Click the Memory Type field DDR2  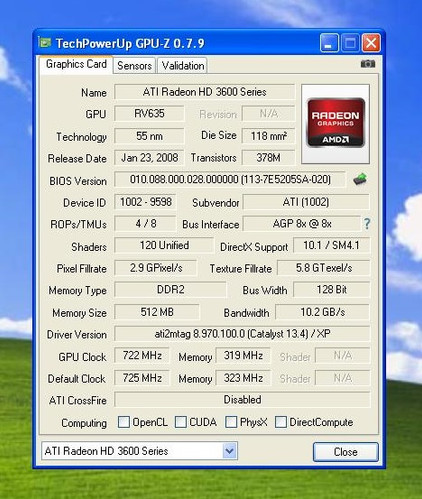[x=170, y=290]
